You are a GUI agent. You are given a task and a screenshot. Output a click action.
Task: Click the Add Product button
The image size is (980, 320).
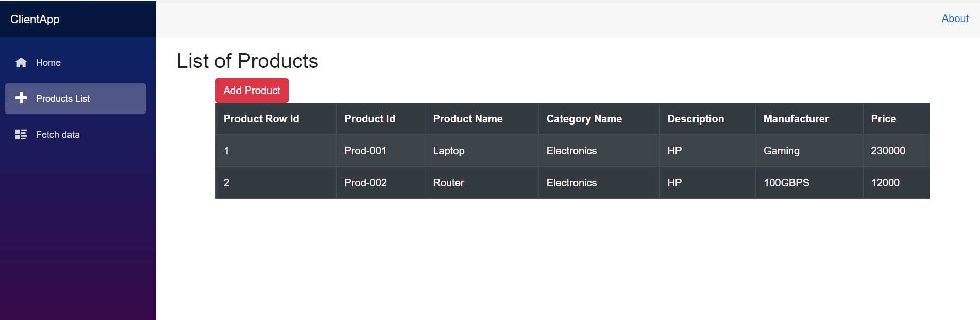[251, 90]
